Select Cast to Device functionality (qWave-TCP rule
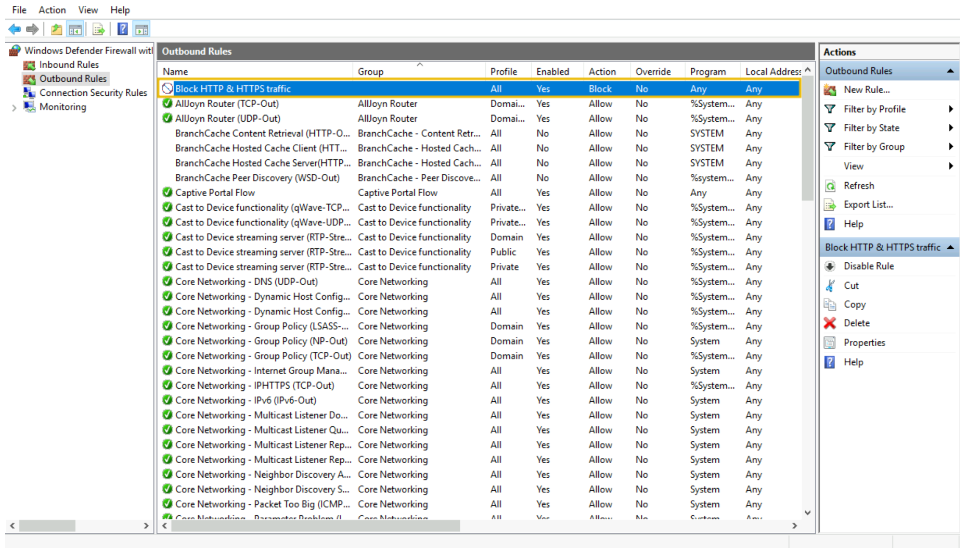 pos(480,207)
